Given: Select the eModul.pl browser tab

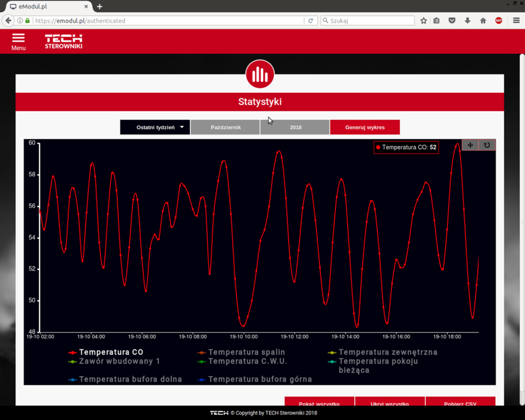Looking at the screenshot, I should [45, 7].
